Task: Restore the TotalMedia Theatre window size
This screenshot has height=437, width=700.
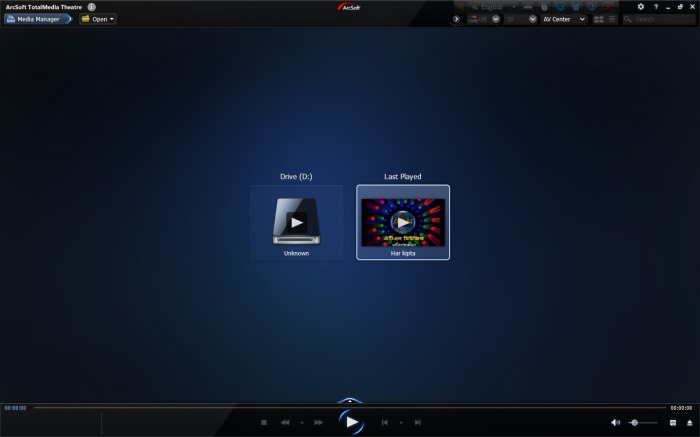Action: coord(680,7)
